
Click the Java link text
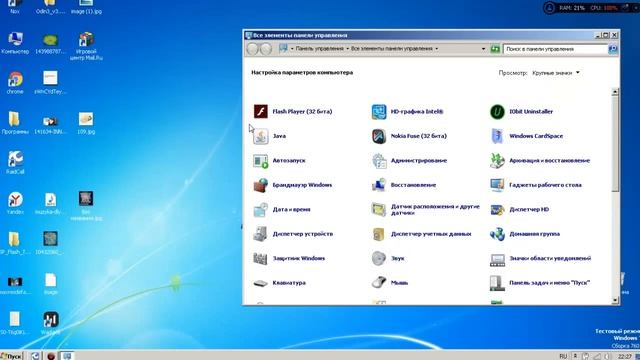[x=279, y=136]
